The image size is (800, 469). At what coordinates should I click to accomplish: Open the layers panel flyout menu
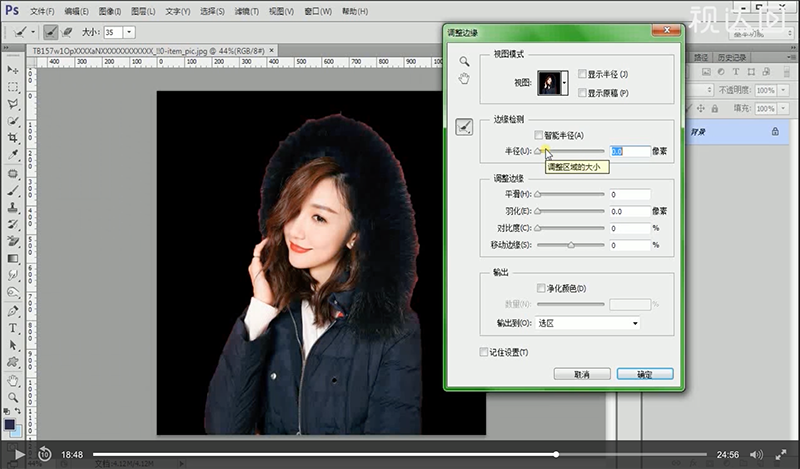(791, 57)
